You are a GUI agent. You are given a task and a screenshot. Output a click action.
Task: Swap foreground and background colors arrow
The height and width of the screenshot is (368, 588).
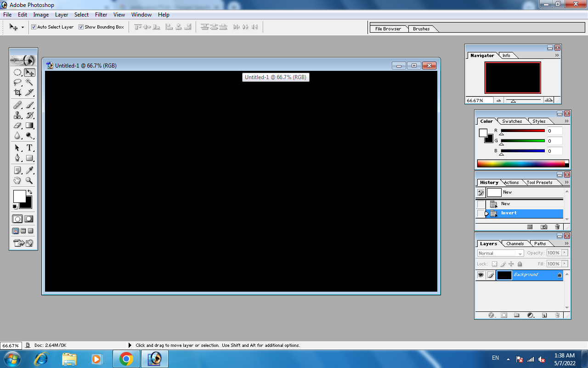tap(30, 192)
